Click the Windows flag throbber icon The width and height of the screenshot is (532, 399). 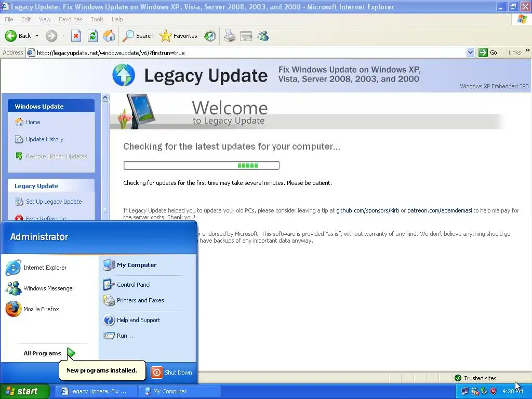click(x=522, y=19)
